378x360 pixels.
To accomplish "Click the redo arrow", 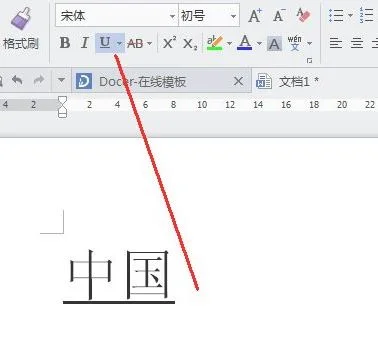I will [x=39, y=80].
